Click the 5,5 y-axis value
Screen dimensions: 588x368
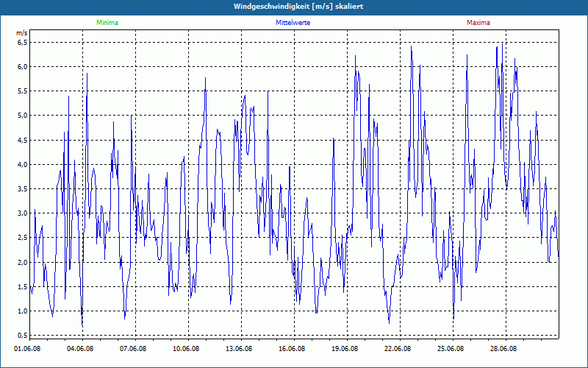pyautogui.click(x=23, y=91)
